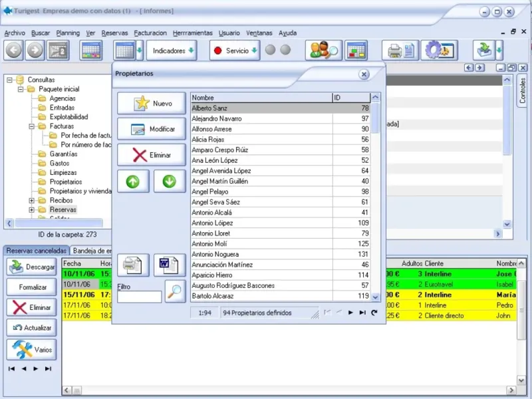Open the Herramientas menu
The width and height of the screenshot is (532, 399).
point(193,33)
